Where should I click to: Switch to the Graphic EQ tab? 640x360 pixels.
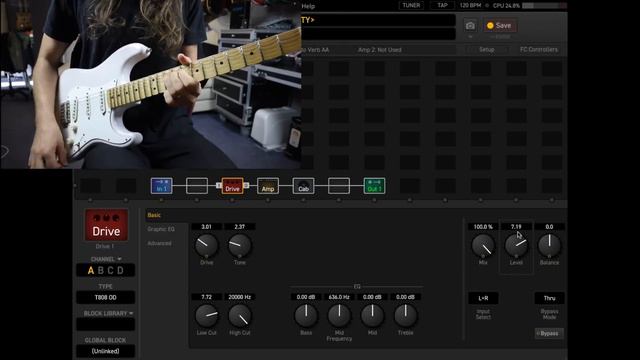click(161, 229)
